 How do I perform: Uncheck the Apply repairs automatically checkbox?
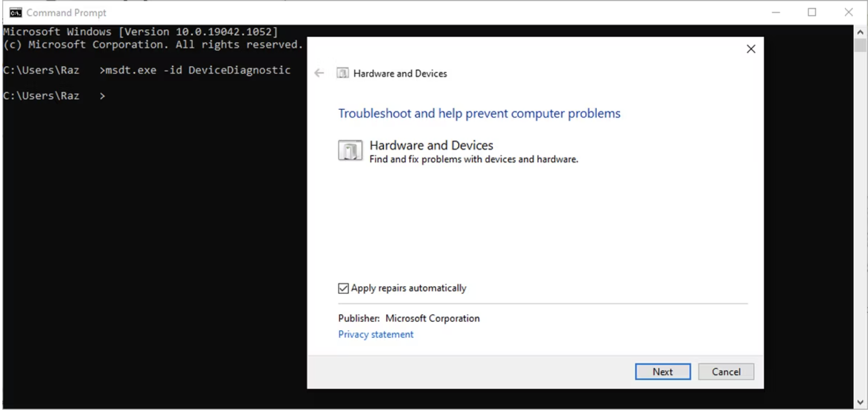coord(343,289)
